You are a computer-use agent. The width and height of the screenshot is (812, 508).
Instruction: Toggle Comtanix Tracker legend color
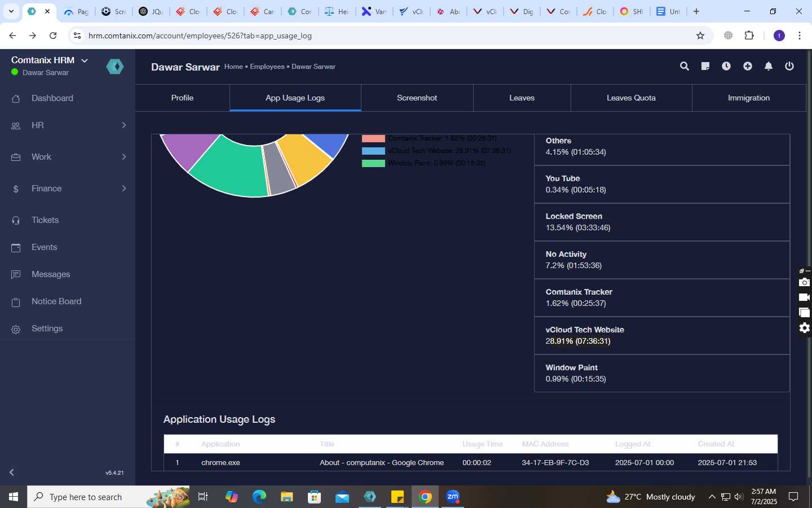(373, 138)
